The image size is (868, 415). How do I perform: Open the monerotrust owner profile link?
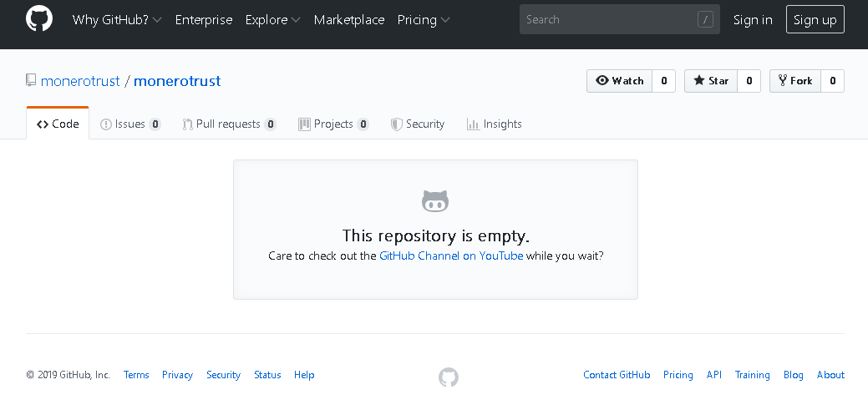[80, 81]
